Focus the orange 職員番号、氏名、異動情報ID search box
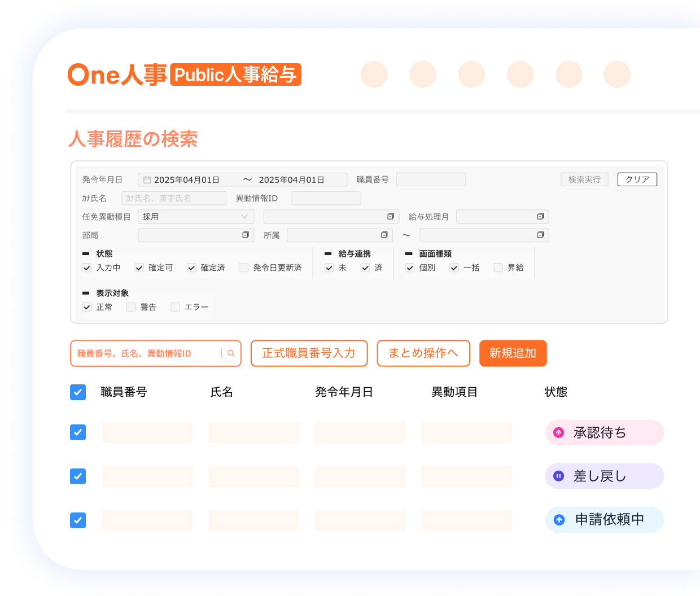Viewport: 700px width, 596px height. click(156, 353)
